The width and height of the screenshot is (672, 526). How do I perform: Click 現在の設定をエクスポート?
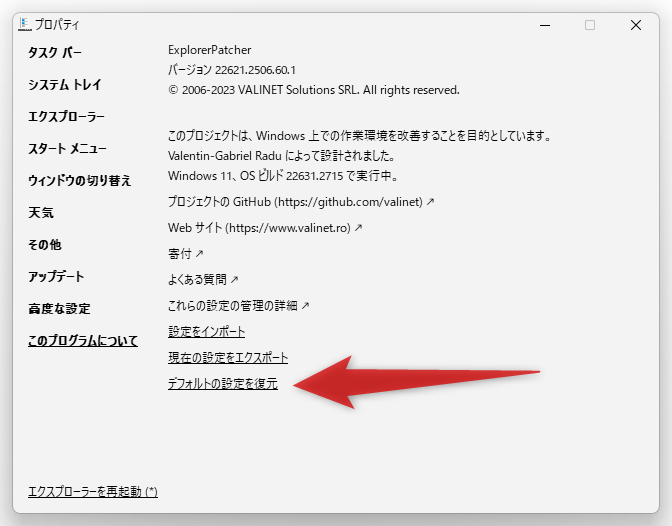(228, 358)
